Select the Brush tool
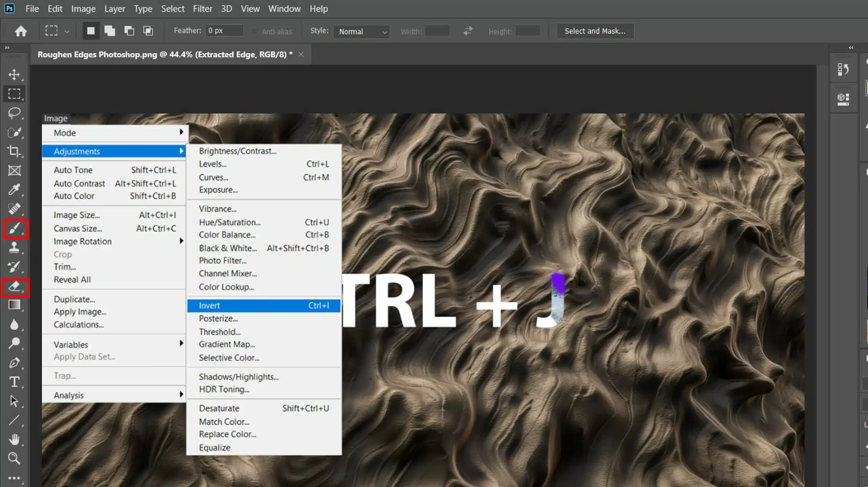Image resolution: width=868 pixels, height=487 pixels. [x=15, y=229]
